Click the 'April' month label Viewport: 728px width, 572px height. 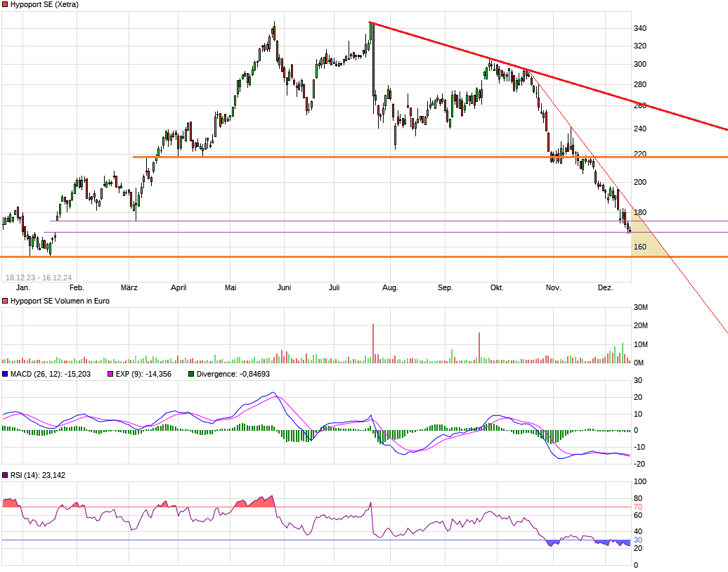click(178, 288)
